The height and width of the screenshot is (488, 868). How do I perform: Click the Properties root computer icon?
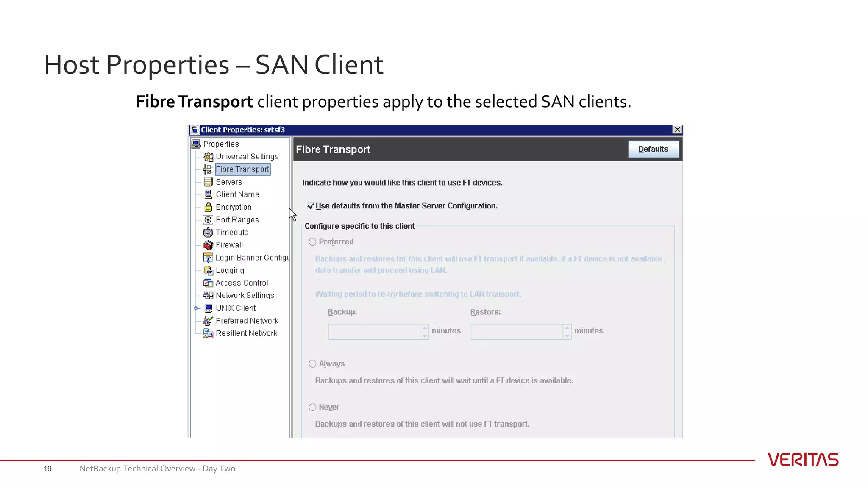(196, 144)
